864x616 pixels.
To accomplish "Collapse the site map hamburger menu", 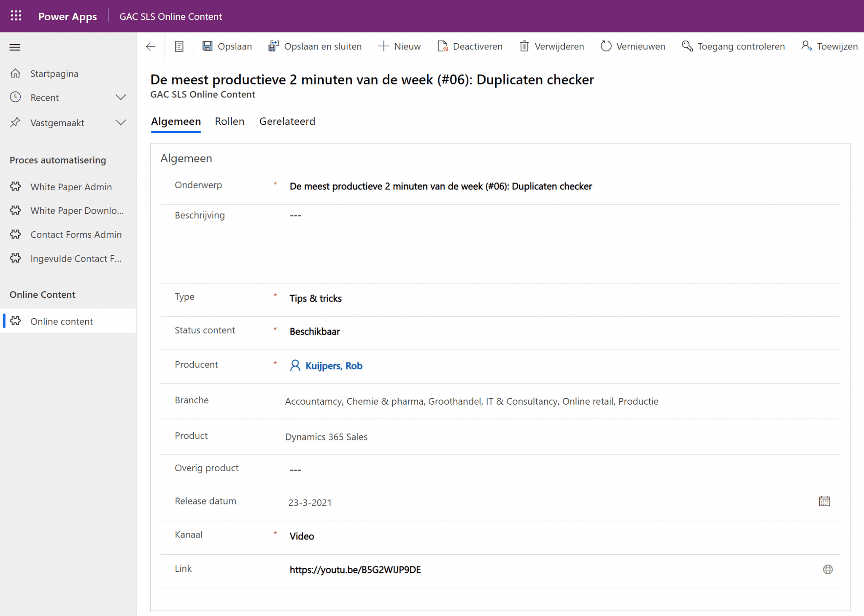I will coord(15,47).
